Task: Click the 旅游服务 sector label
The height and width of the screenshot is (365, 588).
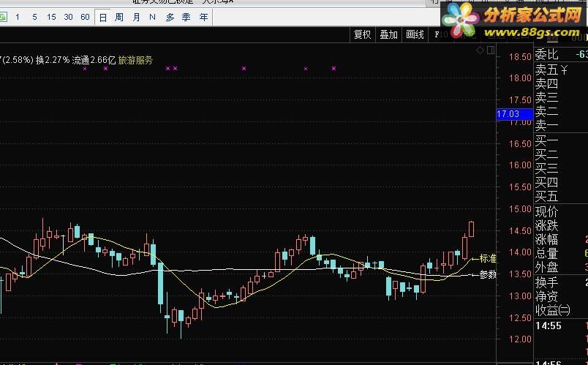Action: 135,60
